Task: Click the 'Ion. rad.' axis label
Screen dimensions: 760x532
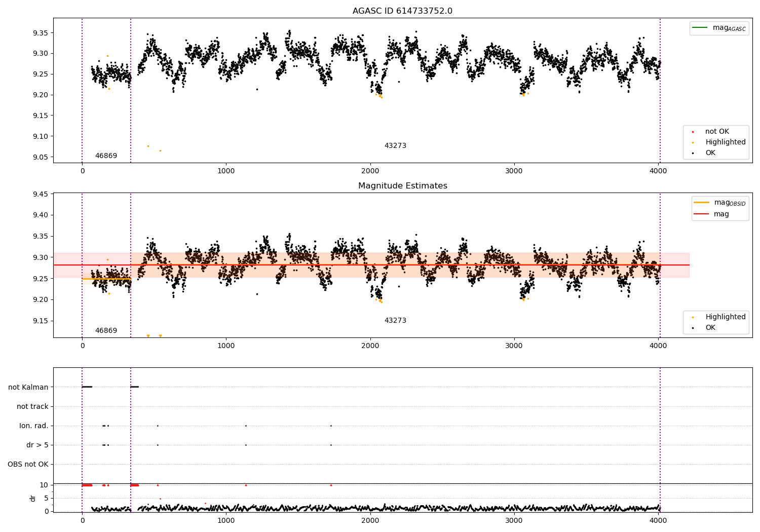Action: pyautogui.click(x=34, y=426)
